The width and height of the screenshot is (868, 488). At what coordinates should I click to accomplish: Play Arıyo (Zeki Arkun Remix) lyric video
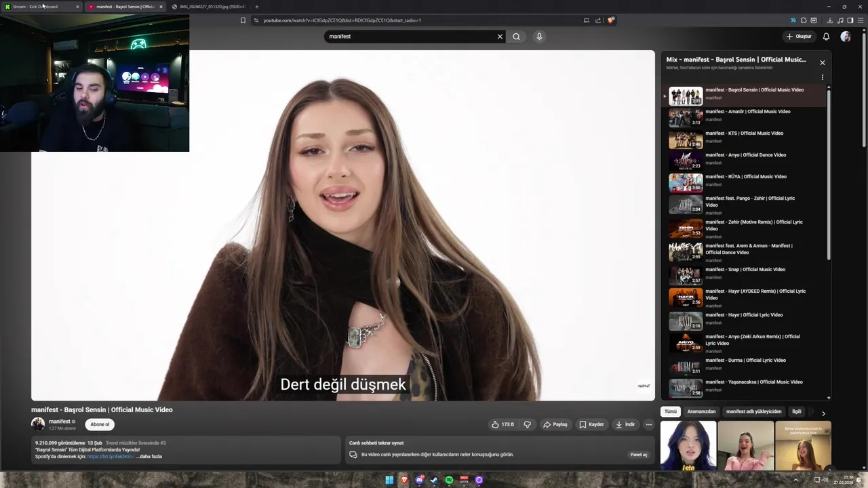click(x=744, y=343)
